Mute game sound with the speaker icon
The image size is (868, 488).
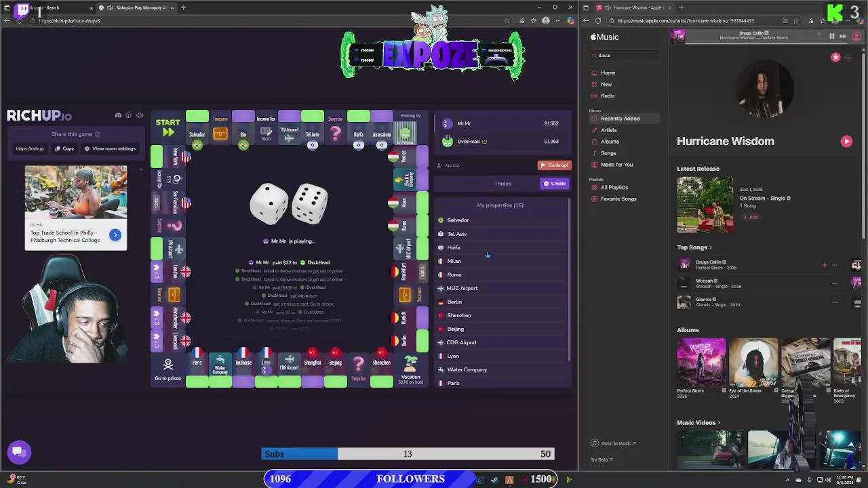140,115
